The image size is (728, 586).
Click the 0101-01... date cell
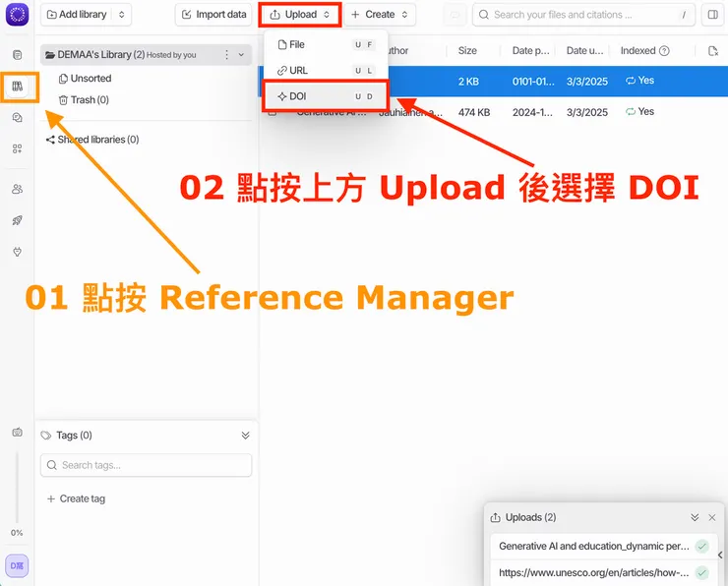tap(533, 82)
